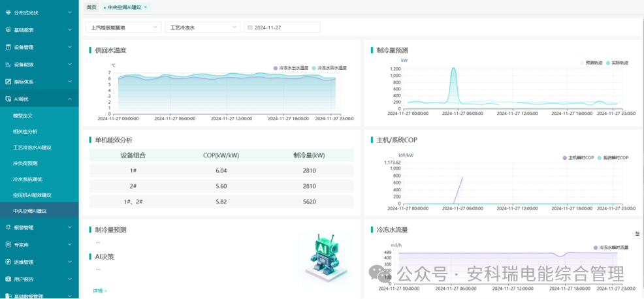Click the 设备管理 sidebar icon
The height and width of the screenshot is (299, 644).
click(8, 47)
